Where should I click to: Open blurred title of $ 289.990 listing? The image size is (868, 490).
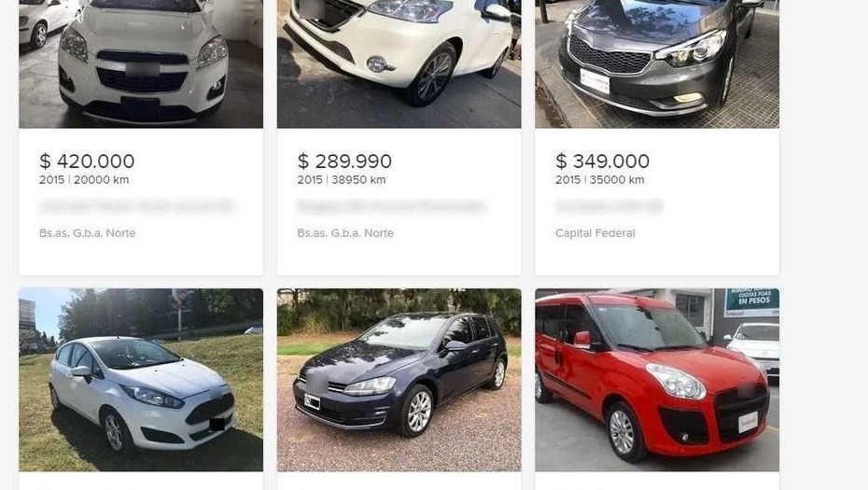pos(391,206)
